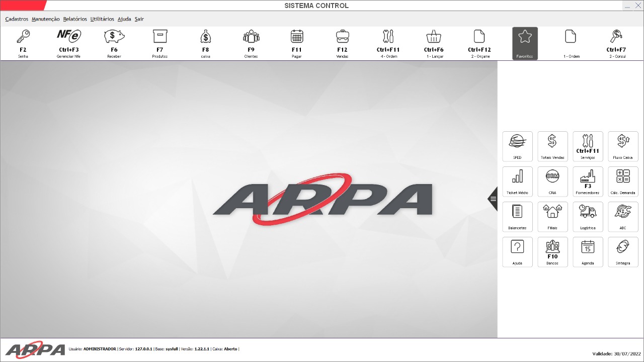The width and height of the screenshot is (644, 362).
Task: Click the server address 127.0.0.1
Action: point(143,349)
